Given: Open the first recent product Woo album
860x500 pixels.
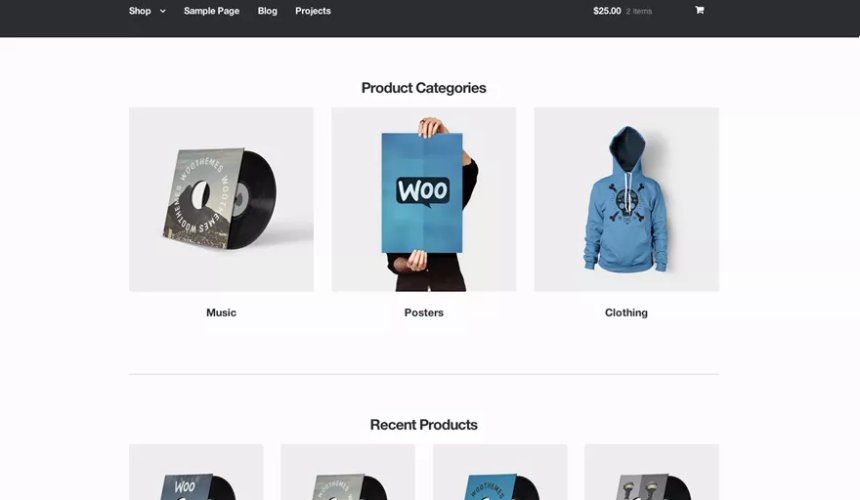Looking at the screenshot, I should pos(196,472).
